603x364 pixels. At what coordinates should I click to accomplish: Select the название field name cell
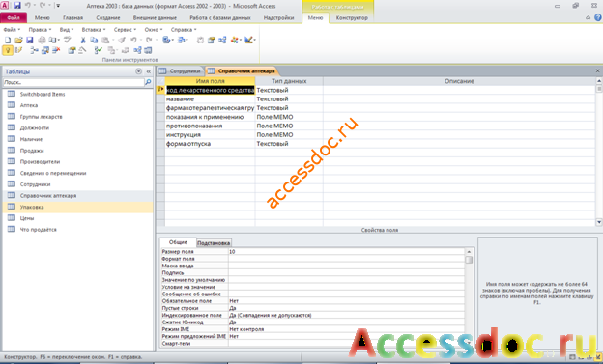click(210, 99)
